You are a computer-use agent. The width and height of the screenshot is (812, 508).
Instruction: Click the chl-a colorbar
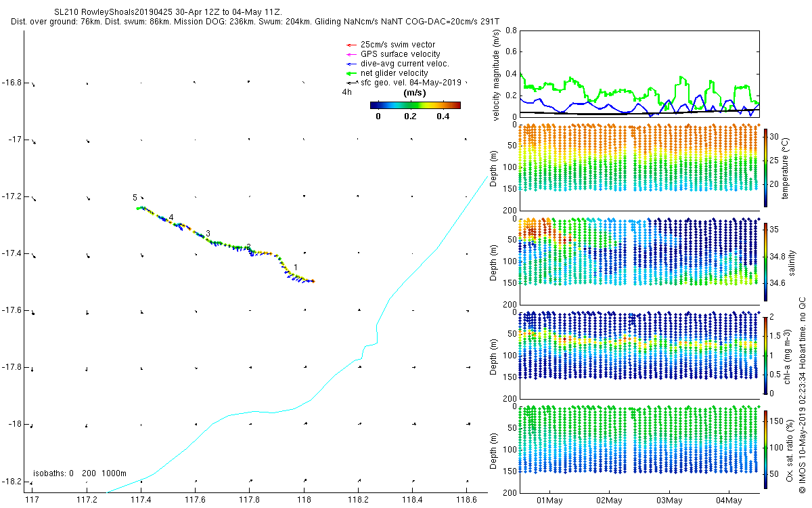(765, 355)
